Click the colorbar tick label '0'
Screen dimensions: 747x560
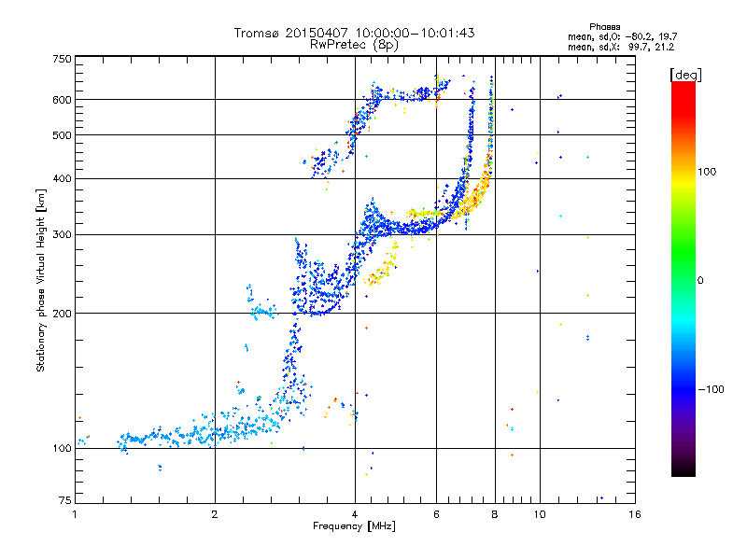(700, 281)
